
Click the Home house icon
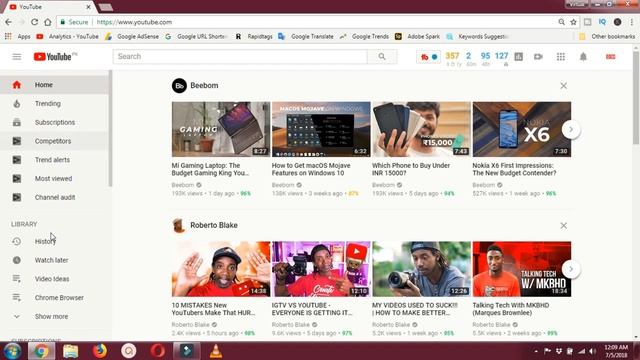click(17, 85)
